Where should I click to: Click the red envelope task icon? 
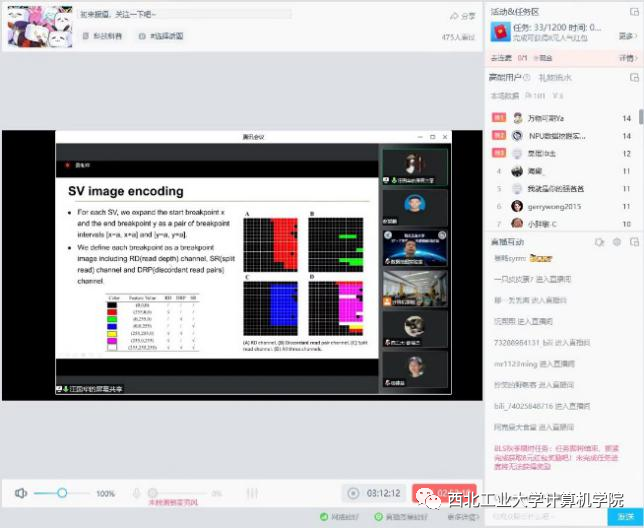coord(498,33)
